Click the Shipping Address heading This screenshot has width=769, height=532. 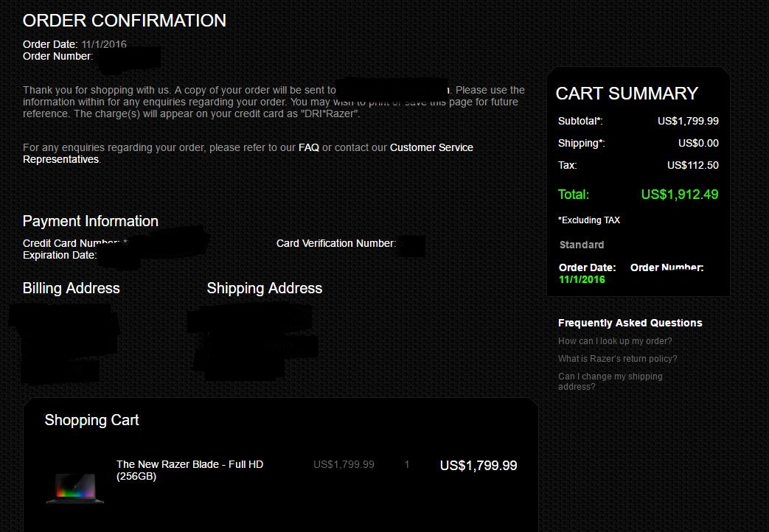265,288
